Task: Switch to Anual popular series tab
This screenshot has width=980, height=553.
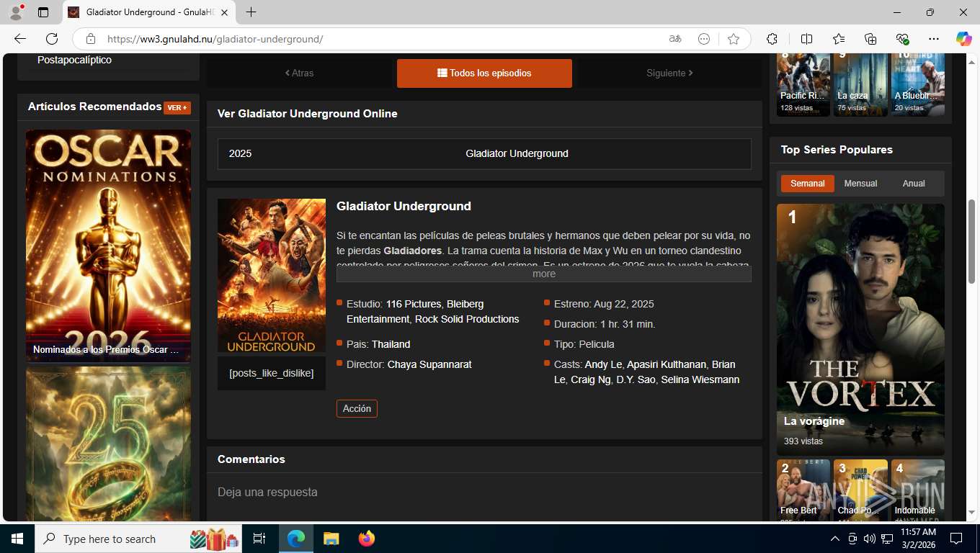Action: click(914, 184)
